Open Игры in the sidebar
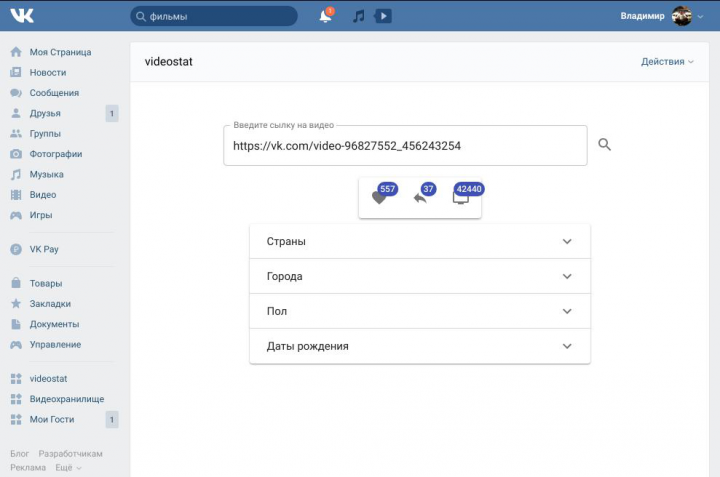 point(41,215)
